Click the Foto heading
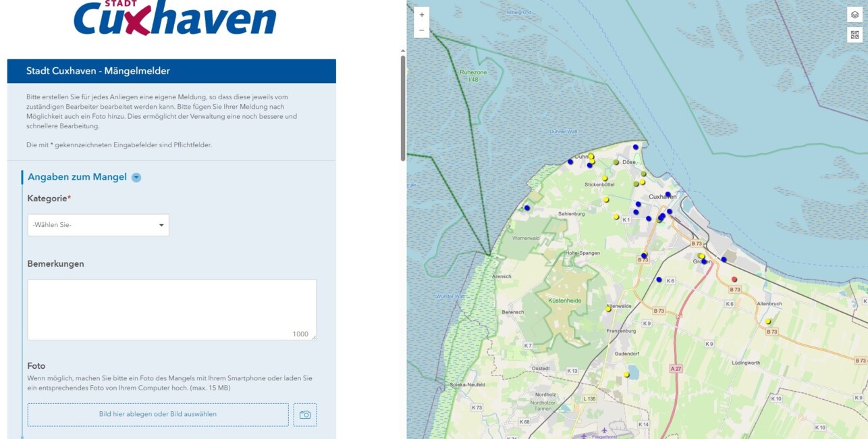The height and width of the screenshot is (439, 868). (x=36, y=366)
